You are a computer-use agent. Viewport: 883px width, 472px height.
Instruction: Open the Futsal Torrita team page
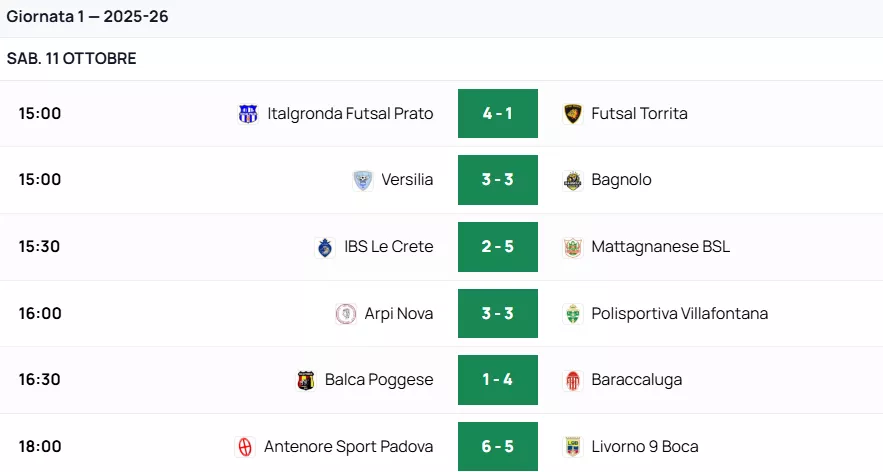point(639,114)
